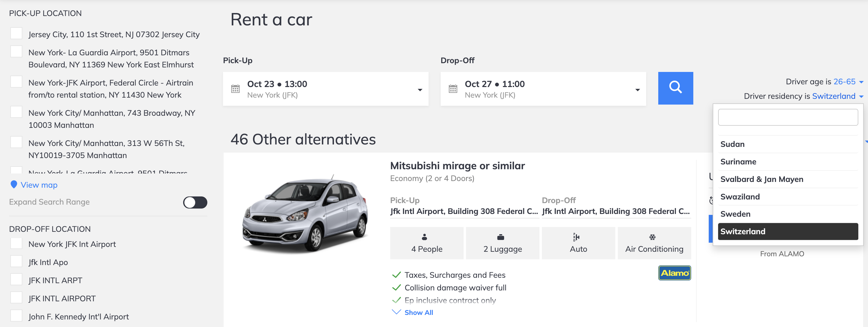Click the country search input field
This screenshot has height=327, width=868.
pos(788,117)
